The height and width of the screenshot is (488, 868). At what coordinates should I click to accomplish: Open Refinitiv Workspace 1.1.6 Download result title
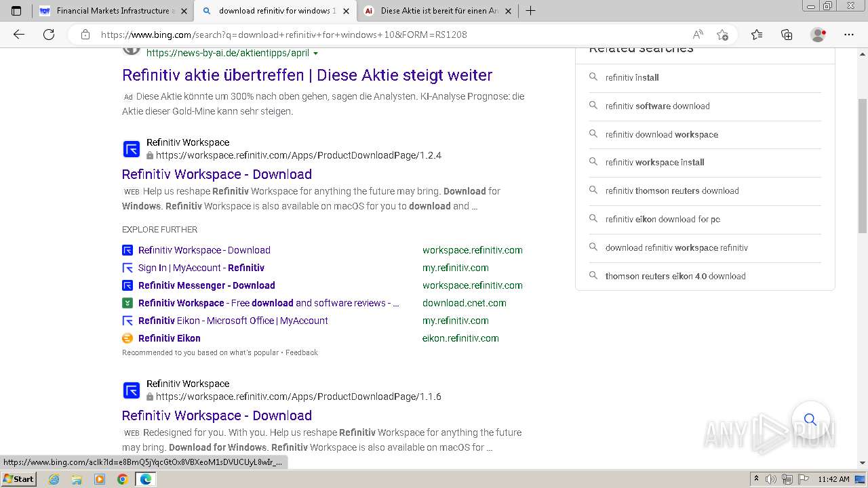[217, 415]
